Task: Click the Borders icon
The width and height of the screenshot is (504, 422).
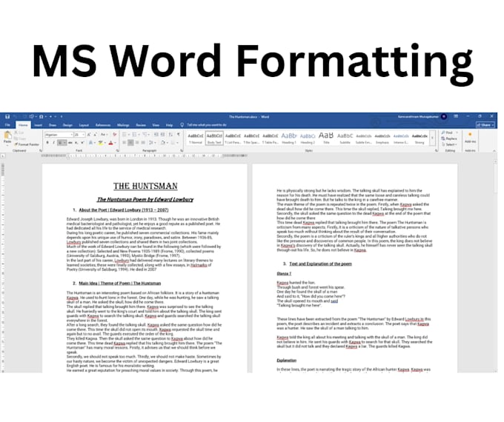Action: [174, 144]
